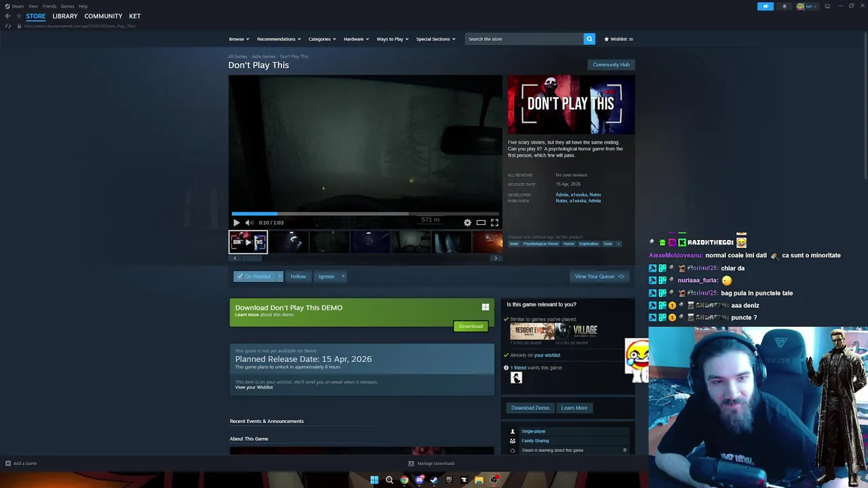Open Steam news megaphone button
868x488 pixels.
(765, 6)
